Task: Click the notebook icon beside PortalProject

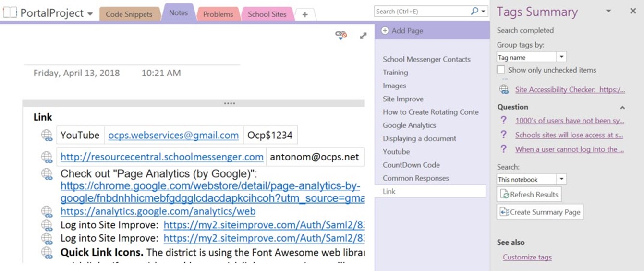Action: tap(10, 13)
